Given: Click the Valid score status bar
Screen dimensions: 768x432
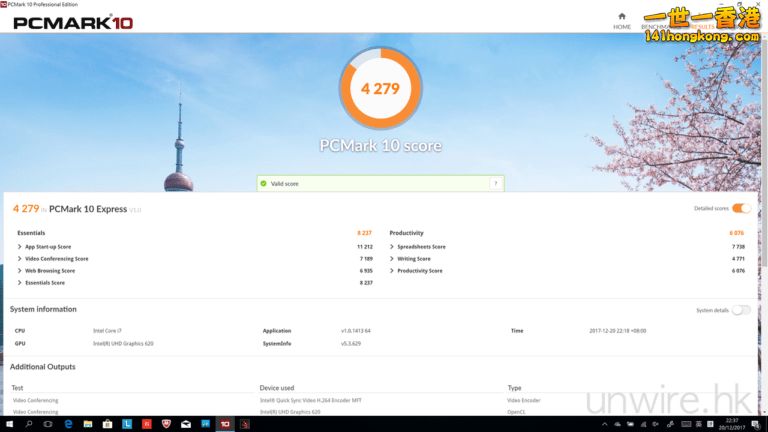Looking at the screenshot, I should 380,184.
